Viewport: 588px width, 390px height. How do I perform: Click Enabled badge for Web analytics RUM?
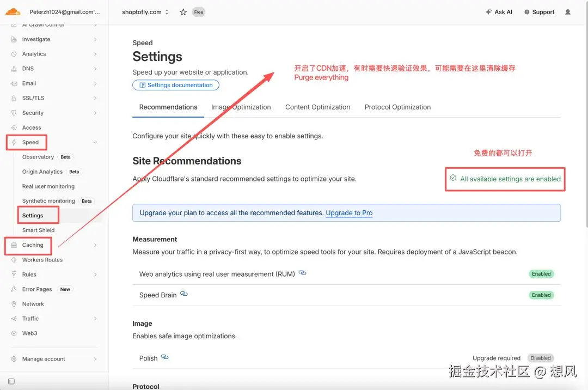(541, 274)
